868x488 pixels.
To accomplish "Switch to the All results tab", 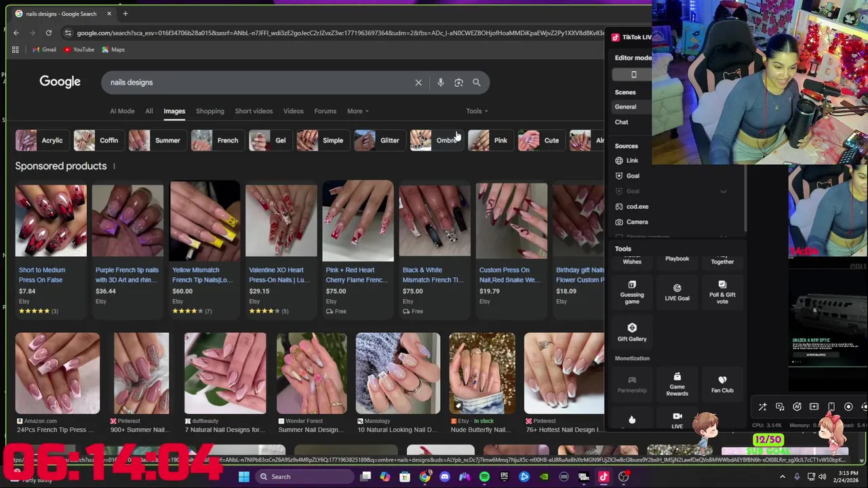I will click(149, 111).
